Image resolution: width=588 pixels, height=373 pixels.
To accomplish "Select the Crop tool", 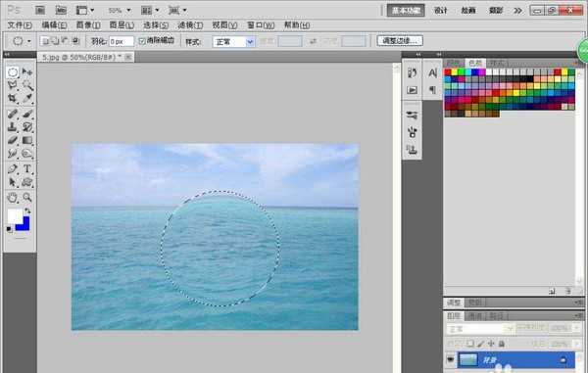I will click(x=13, y=99).
